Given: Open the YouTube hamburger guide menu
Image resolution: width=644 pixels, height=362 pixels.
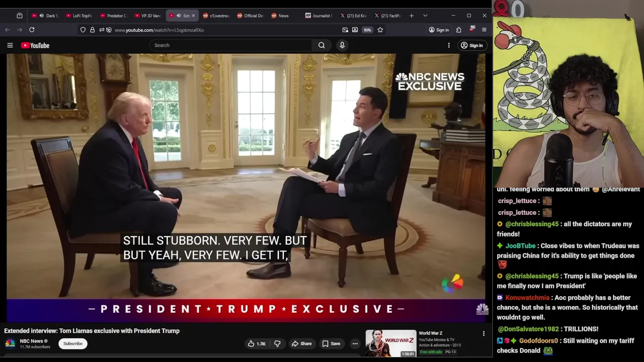Looking at the screenshot, I should pos(10,45).
